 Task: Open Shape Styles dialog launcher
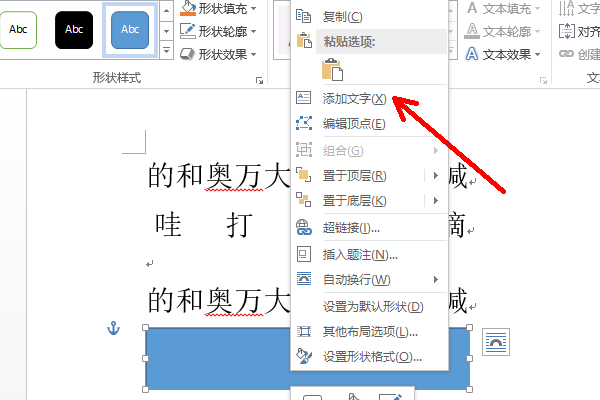coord(259,80)
